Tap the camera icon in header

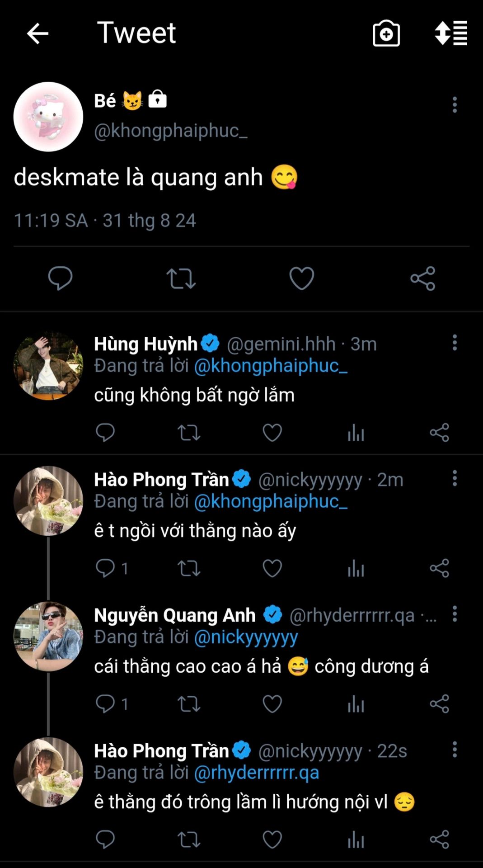[x=386, y=33]
